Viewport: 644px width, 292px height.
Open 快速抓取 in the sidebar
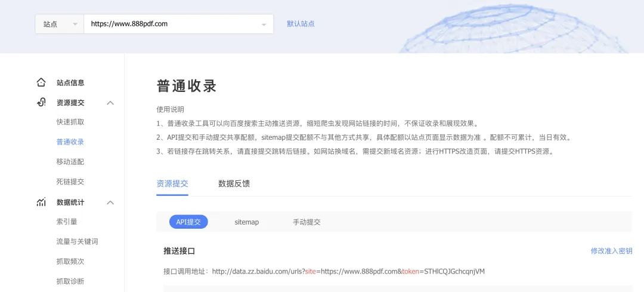(70, 122)
